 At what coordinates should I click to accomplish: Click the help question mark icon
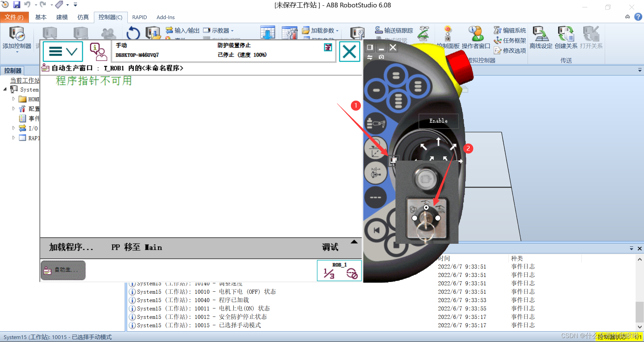click(638, 17)
